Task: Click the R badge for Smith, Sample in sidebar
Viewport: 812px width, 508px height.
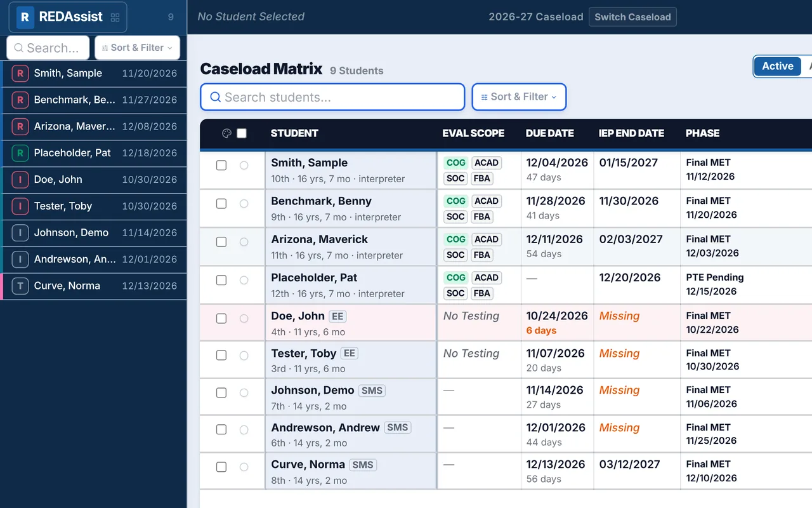Action: click(20, 74)
